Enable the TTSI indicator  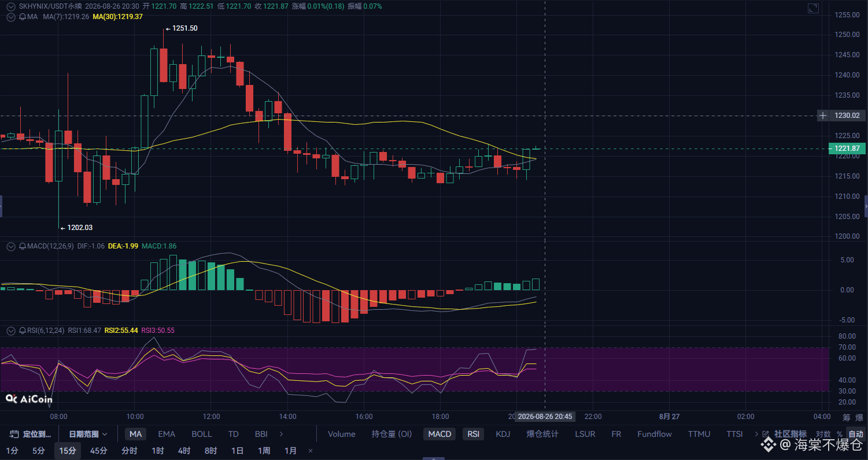(734, 434)
